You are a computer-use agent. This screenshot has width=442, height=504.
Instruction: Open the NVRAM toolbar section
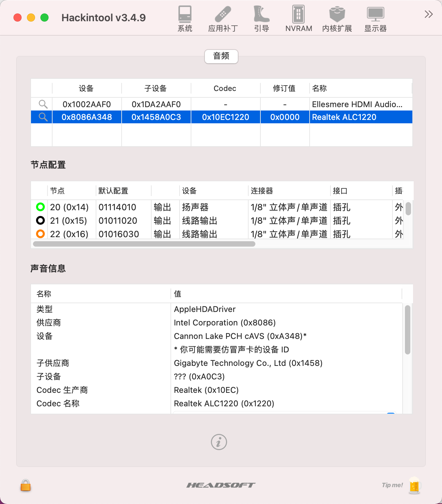click(x=298, y=19)
